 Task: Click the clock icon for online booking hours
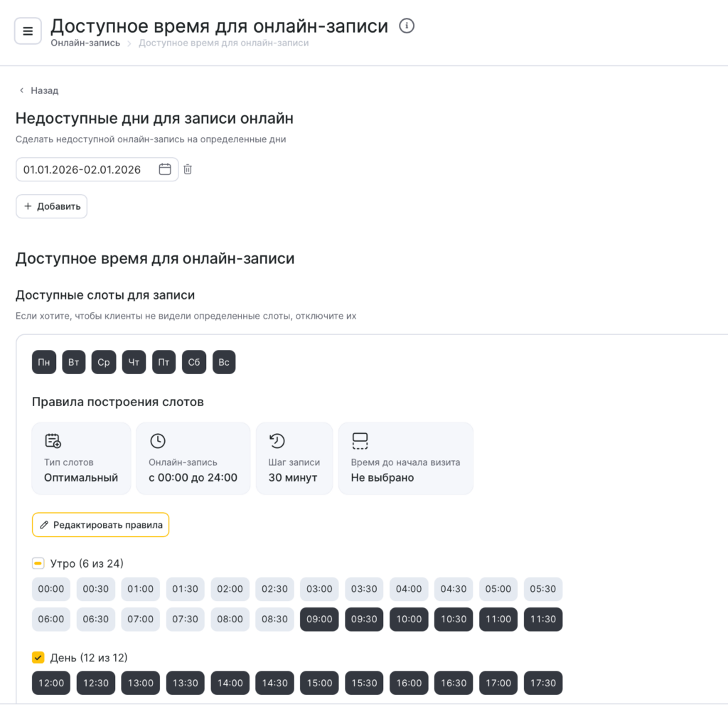(157, 441)
